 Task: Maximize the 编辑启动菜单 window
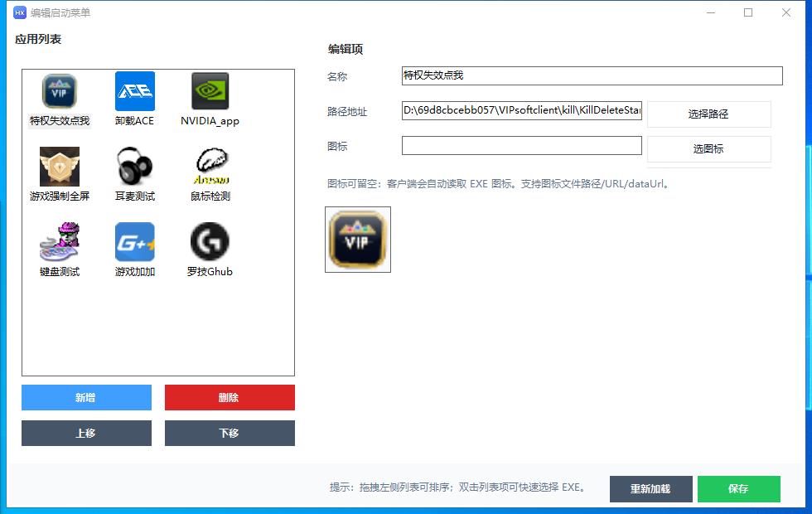click(x=748, y=12)
